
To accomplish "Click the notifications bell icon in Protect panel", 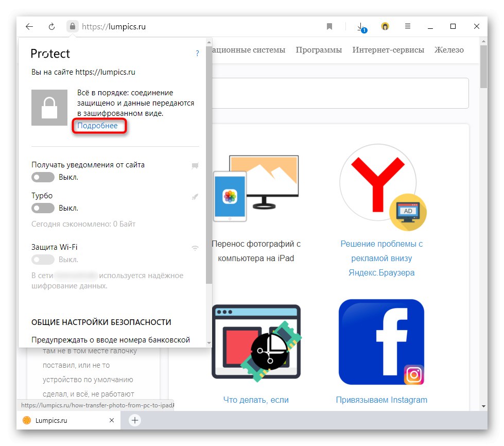I will click(195, 166).
